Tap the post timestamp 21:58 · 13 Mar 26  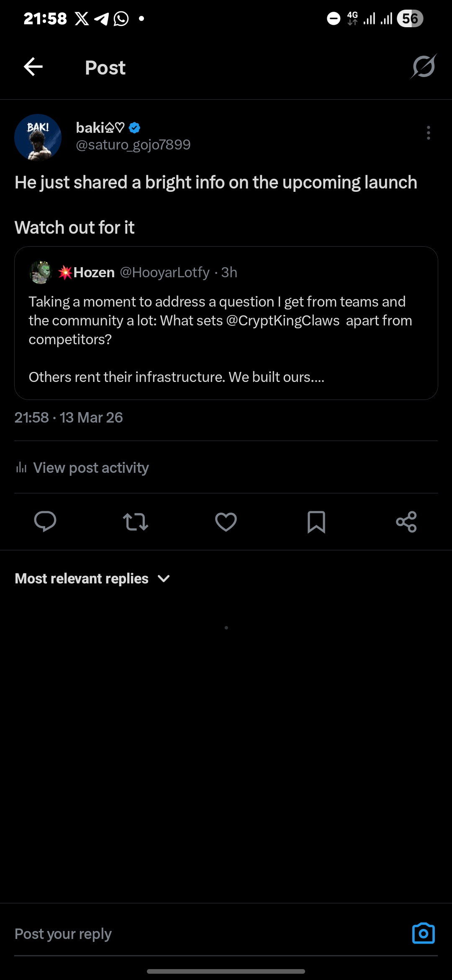point(69,418)
